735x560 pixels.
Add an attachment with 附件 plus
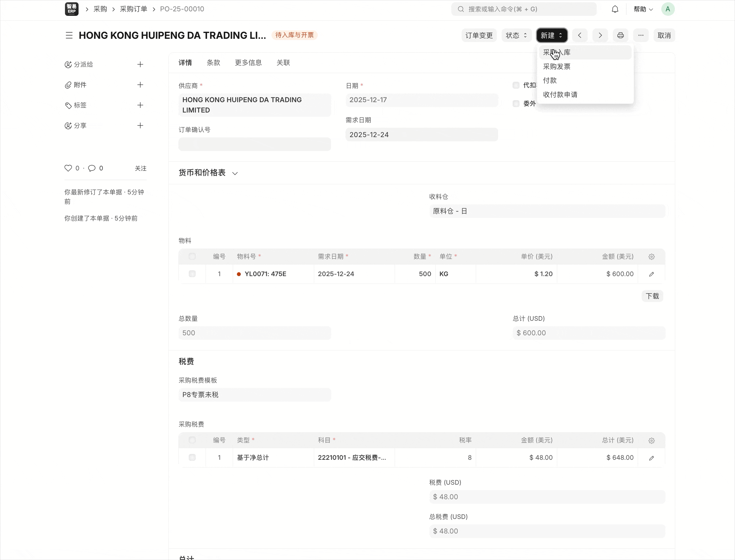tap(140, 85)
